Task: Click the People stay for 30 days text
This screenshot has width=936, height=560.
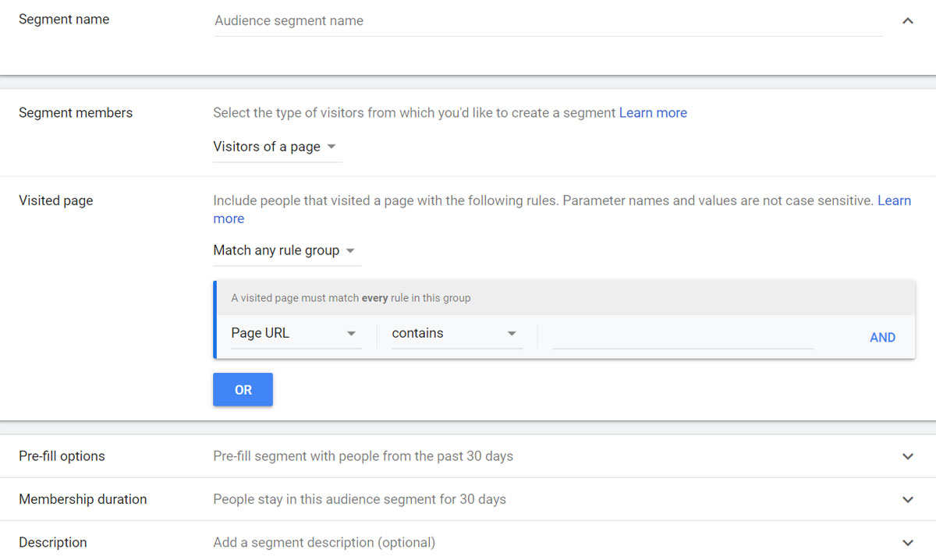Action: [x=360, y=499]
